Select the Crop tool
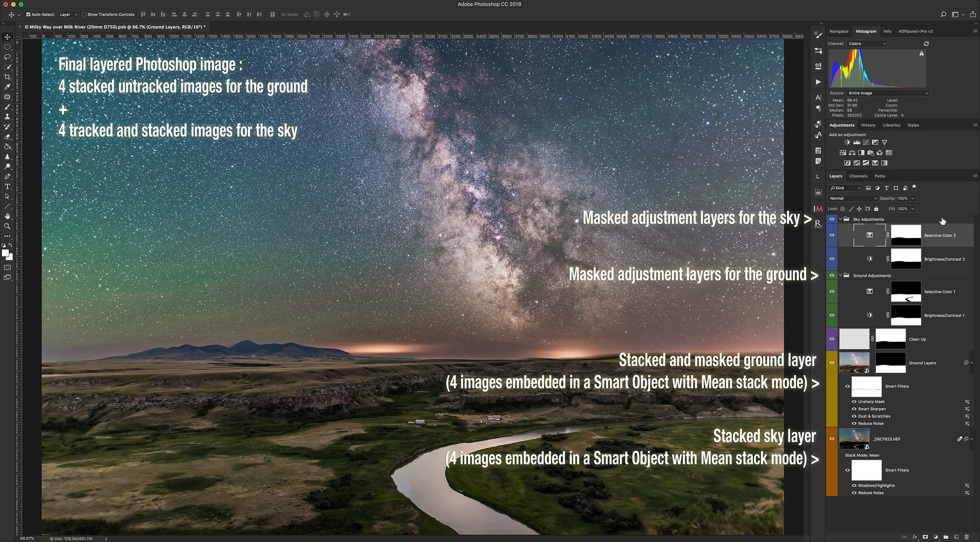Viewport: 980px width, 542px height. coord(7,77)
